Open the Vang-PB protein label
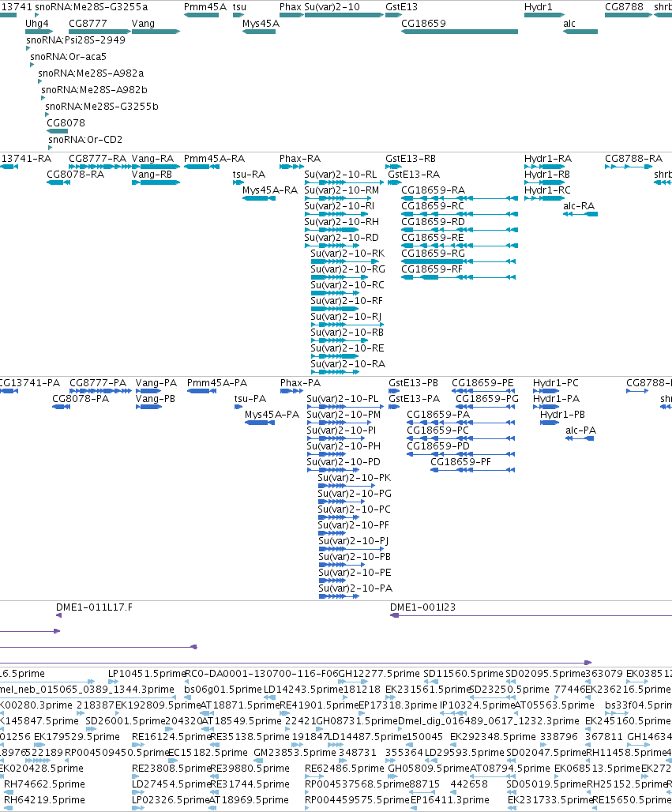672x812 pixels. pos(156,398)
